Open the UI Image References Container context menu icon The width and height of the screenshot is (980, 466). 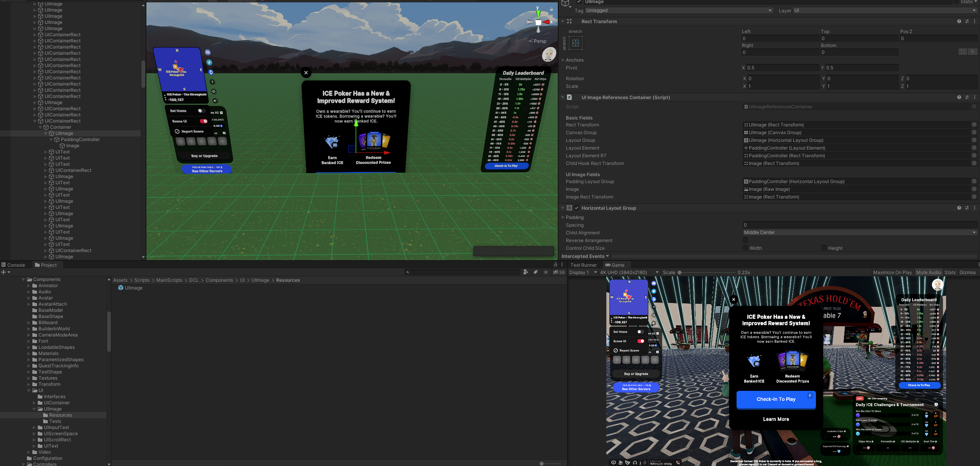point(975,97)
